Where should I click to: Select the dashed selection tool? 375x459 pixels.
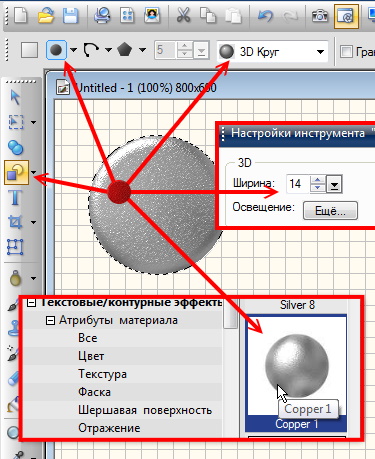click(16, 122)
